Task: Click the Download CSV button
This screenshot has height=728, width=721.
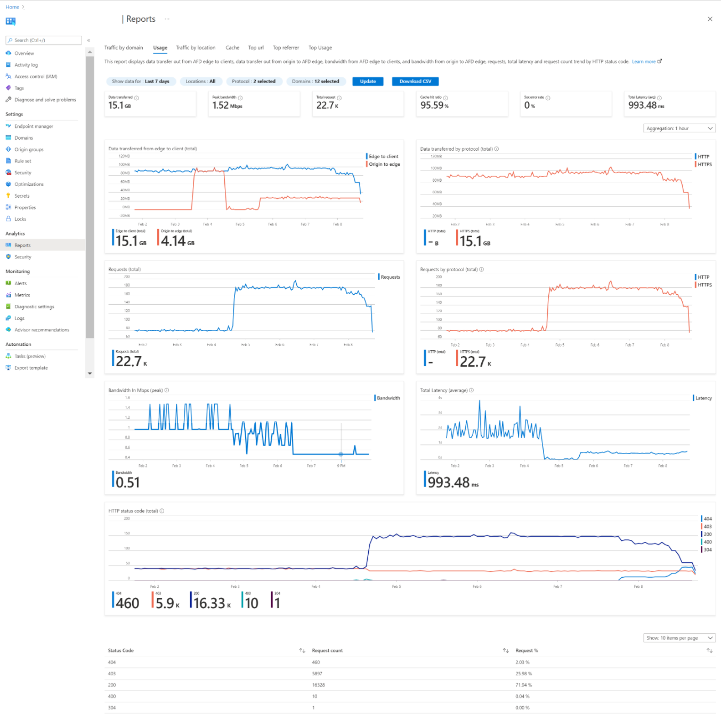Action: pyautogui.click(x=415, y=82)
